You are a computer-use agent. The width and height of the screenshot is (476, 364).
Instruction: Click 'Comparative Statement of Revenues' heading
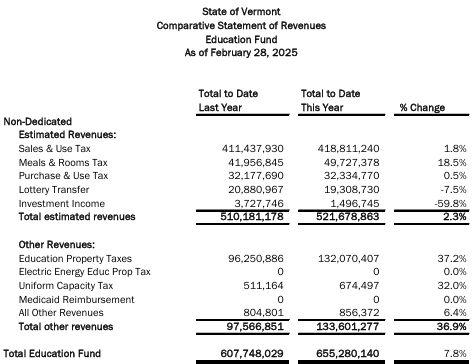tap(241, 26)
